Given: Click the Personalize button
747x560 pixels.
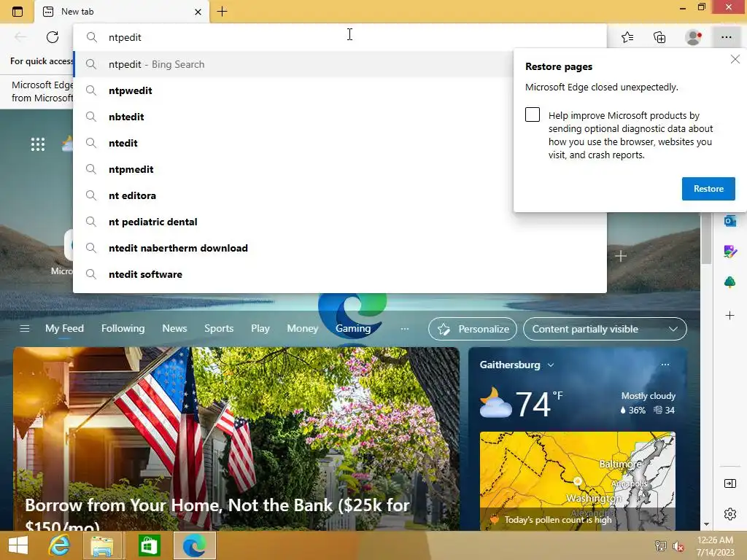Looking at the screenshot, I should [x=472, y=329].
